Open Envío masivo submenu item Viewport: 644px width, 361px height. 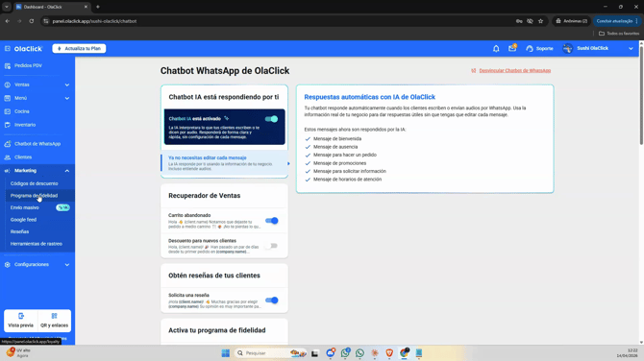coord(25,207)
